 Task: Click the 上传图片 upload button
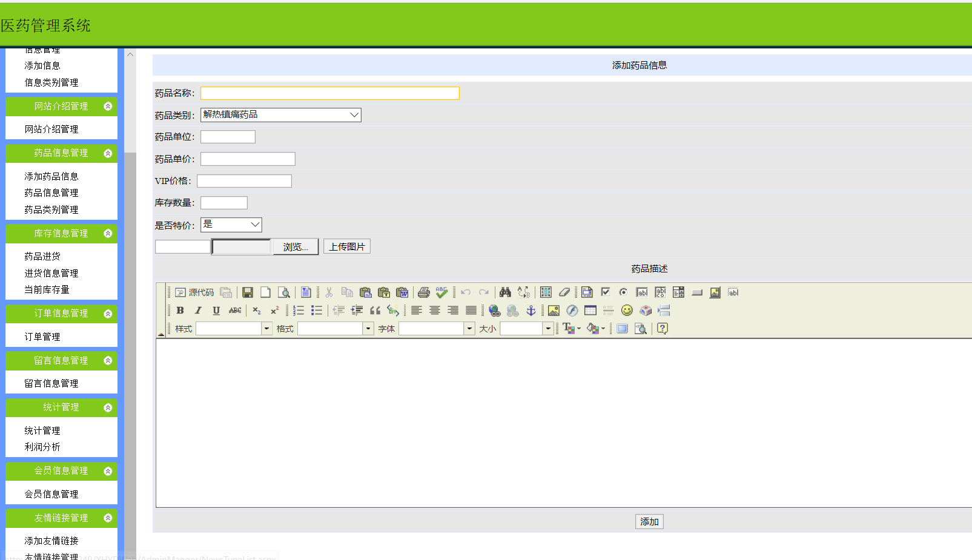pos(346,246)
